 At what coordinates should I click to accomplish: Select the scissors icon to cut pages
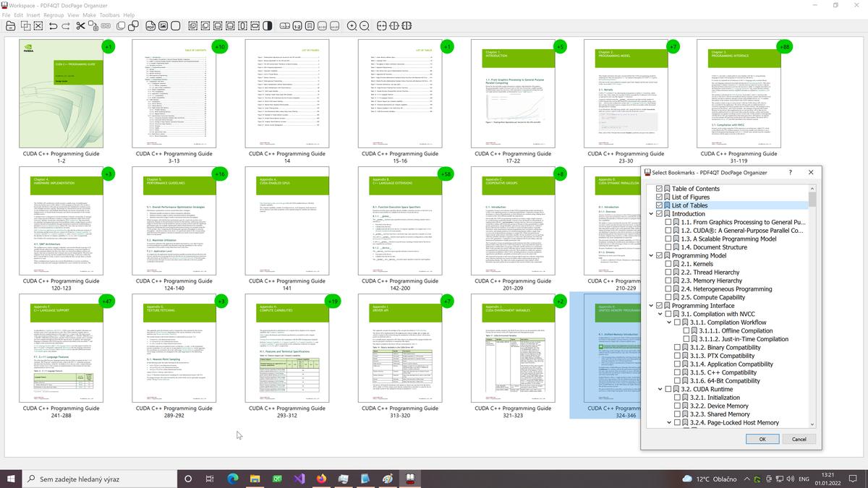coord(80,26)
